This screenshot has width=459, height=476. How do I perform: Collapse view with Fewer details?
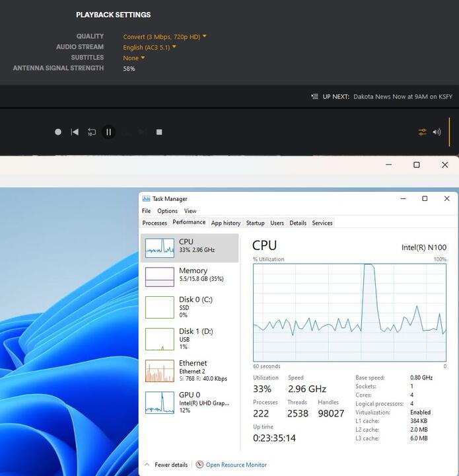tap(166, 465)
